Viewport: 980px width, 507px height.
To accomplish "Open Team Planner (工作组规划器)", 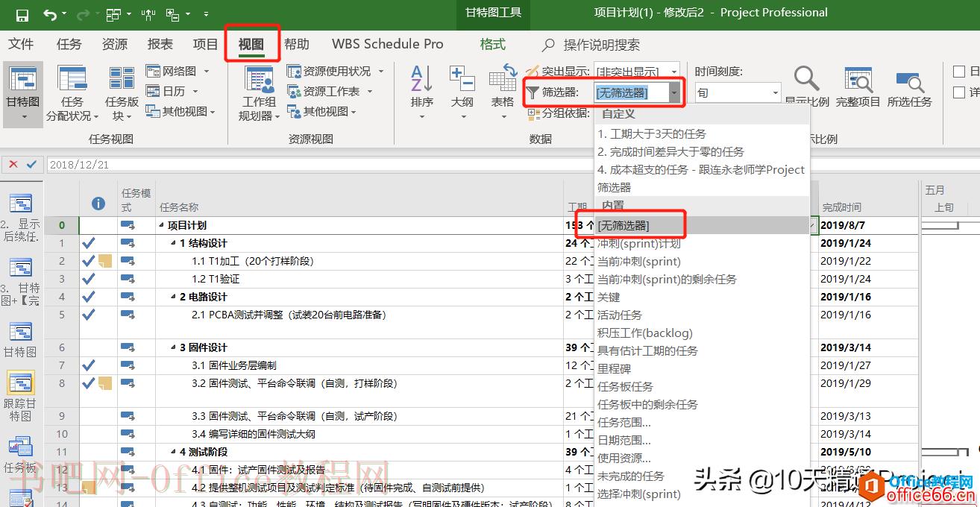I will pos(259,93).
